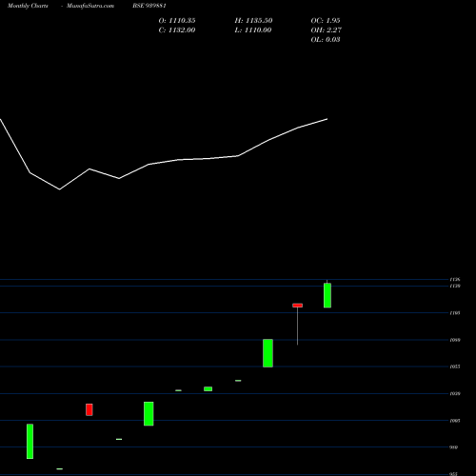The width and height of the screenshot is (476, 476).
Task: Click the latest tall green candle at far right
Action: pyautogui.click(x=327, y=295)
